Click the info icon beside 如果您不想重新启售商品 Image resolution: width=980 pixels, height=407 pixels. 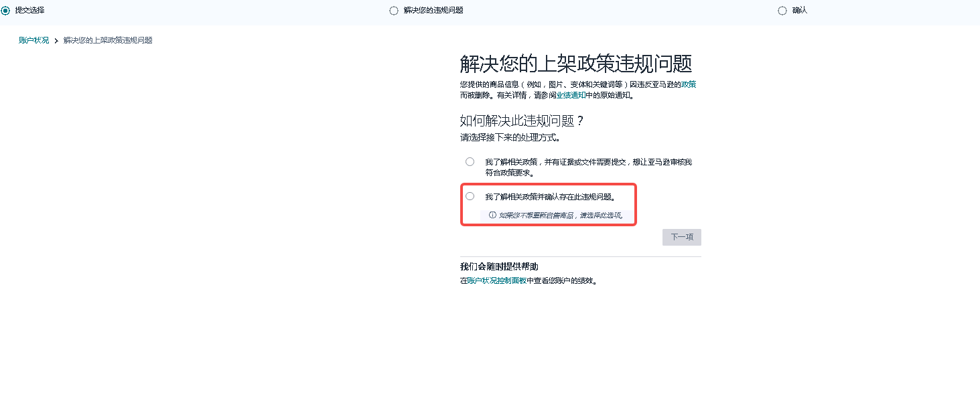[x=492, y=216]
